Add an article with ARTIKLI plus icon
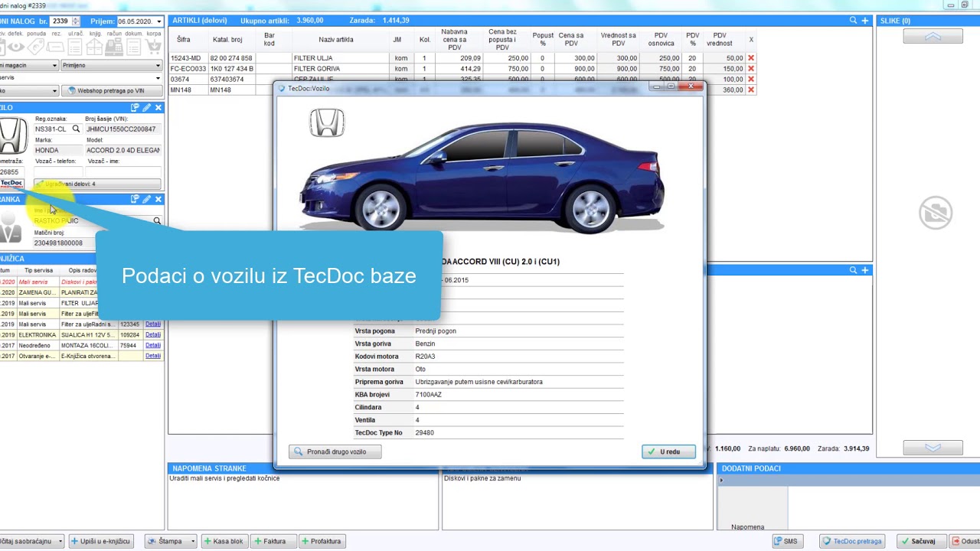980x551 pixels. click(865, 21)
